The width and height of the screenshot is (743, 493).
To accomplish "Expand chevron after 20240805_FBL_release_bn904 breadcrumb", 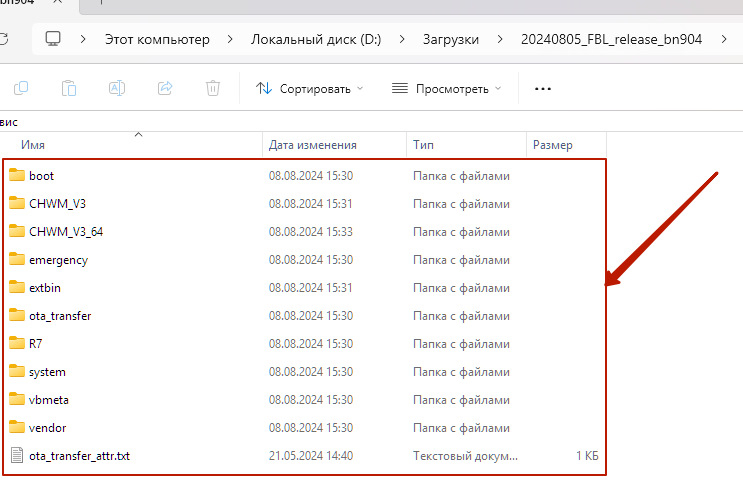I will (724, 39).
